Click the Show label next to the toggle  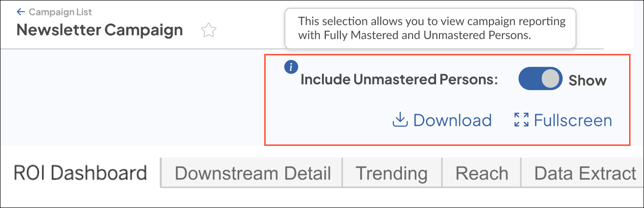[x=587, y=80]
